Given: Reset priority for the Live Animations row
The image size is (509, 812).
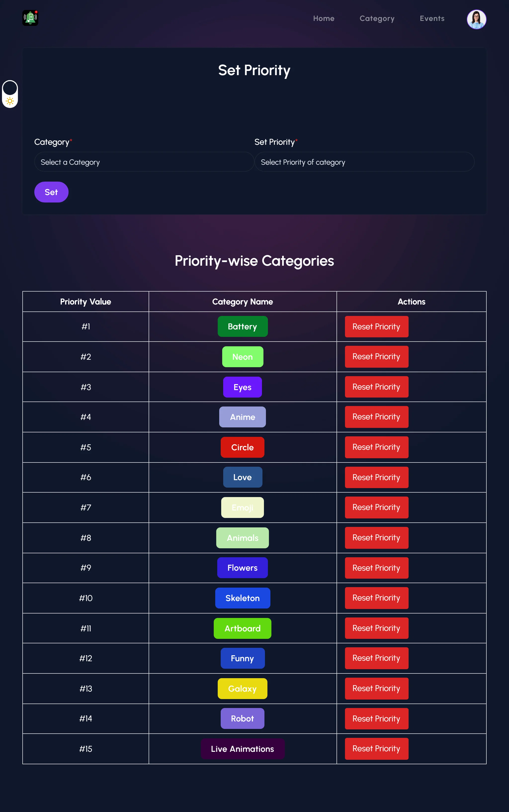Looking at the screenshot, I should click(376, 748).
